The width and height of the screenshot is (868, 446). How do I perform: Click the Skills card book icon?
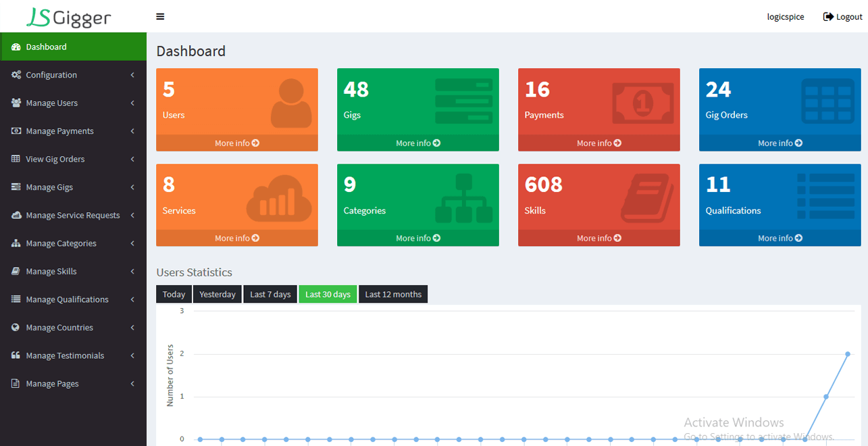[647, 199]
